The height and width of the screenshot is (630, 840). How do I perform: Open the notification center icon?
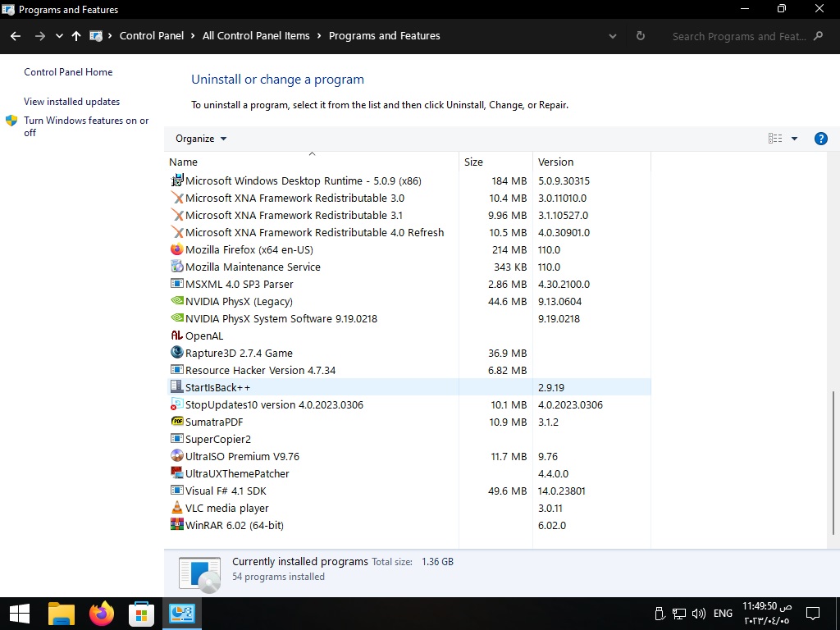pos(813,614)
